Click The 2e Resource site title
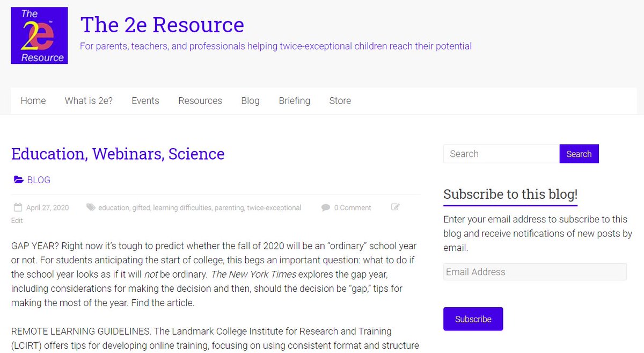 pos(162,25)
